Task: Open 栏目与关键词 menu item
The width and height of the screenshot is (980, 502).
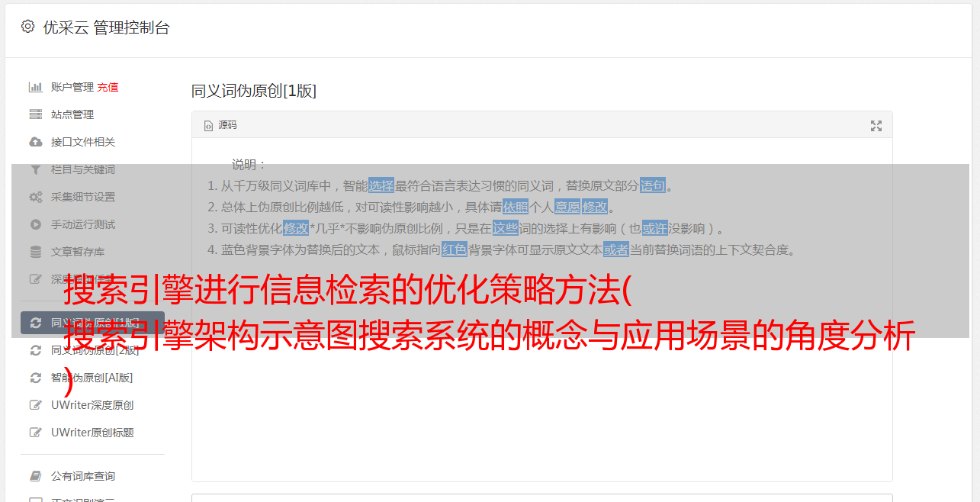Action: tap(83, 169)
